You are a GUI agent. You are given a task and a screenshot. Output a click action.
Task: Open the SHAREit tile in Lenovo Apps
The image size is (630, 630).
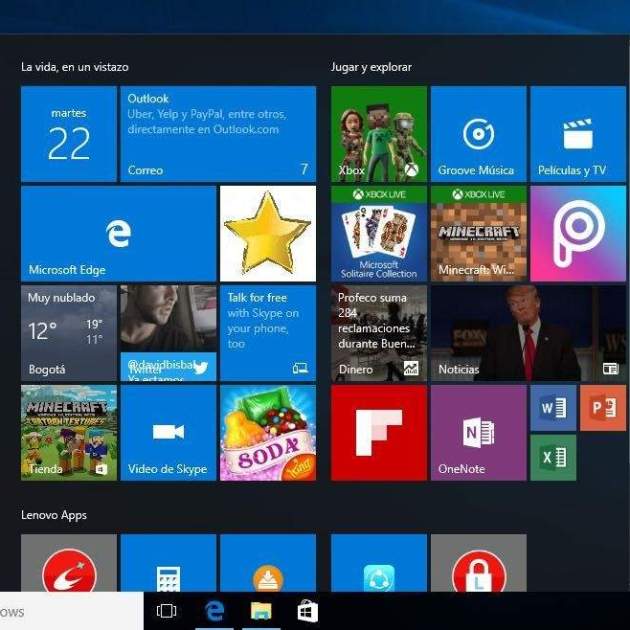[379, 563]
